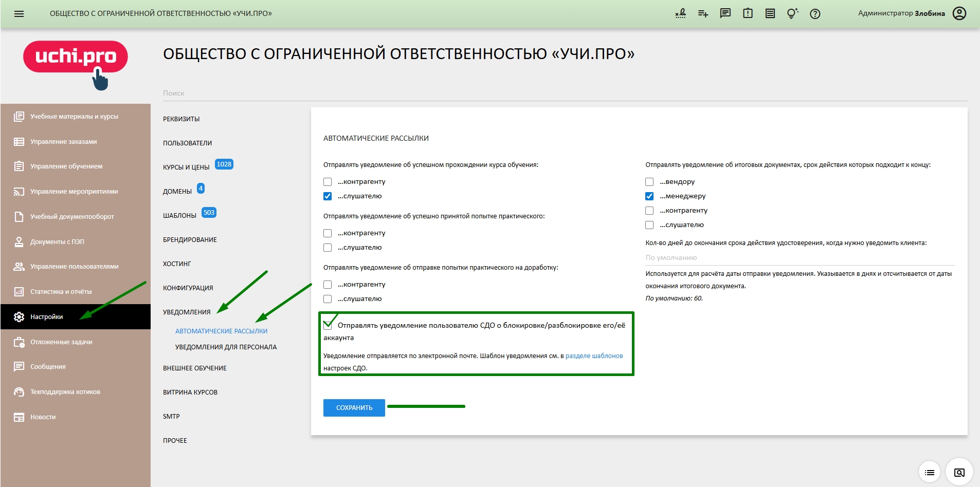Viewport: 980px width, 487px height.
Task: Check …контрагенту under attempt sent for revision
Action: click(x=328, y=285)
